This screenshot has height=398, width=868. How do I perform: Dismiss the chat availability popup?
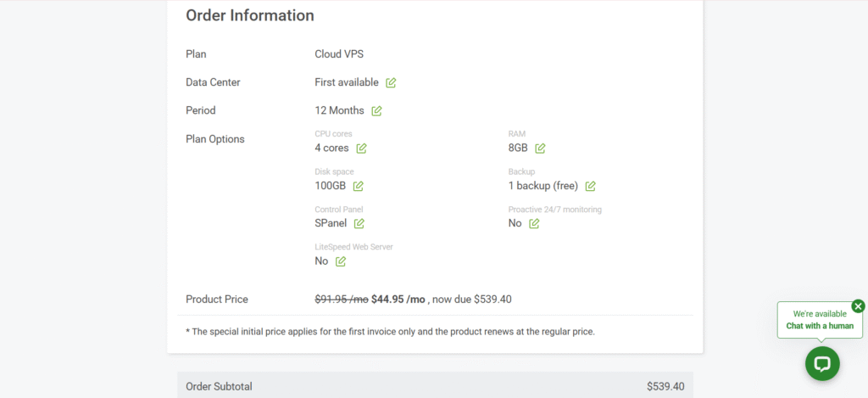858,306
